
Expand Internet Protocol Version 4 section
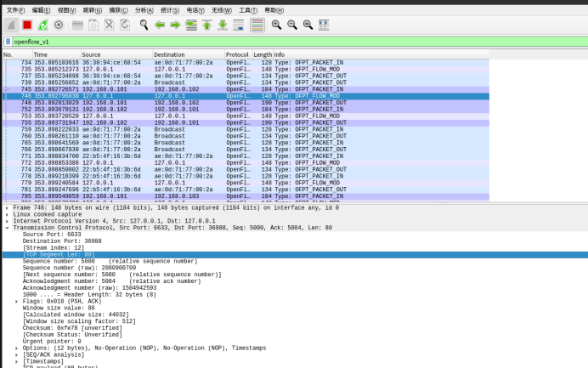tap(7, 221)
